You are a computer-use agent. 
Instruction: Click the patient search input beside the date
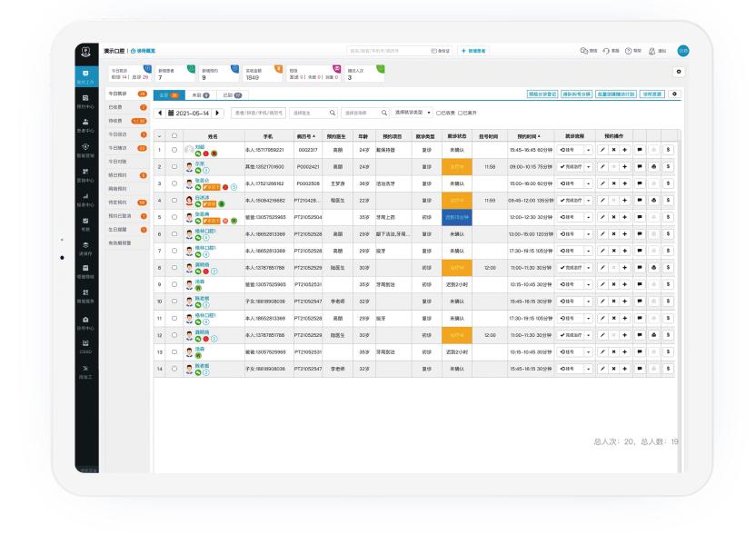[x=258, y=113]
